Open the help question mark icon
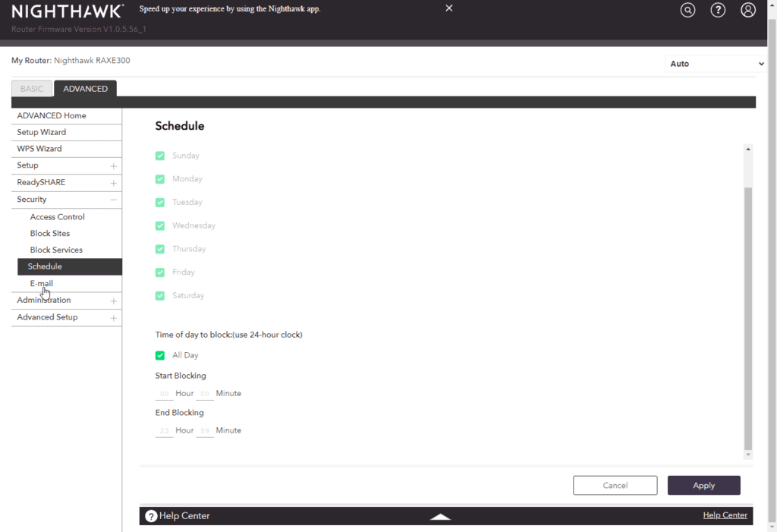Viewport: 777px width, 532px height. click(x=718, y=11)
